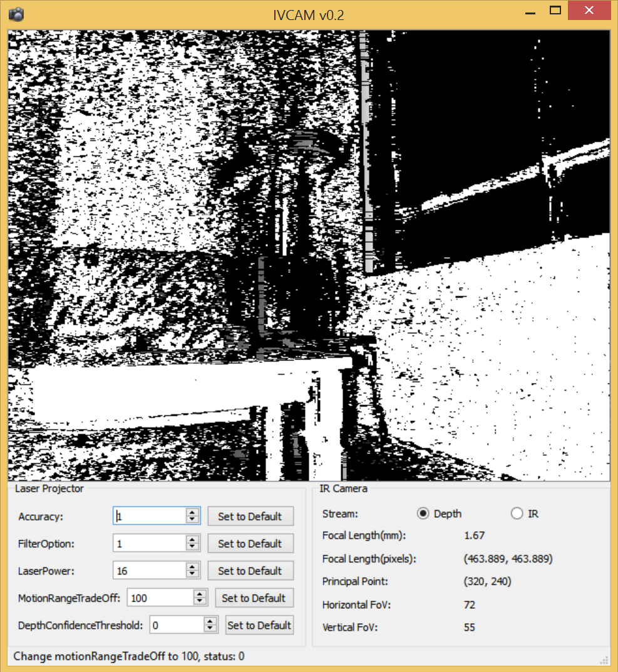618x672 pixels.
Task: Click inside the Accuracy input field
Action: [x=150, y=516]
